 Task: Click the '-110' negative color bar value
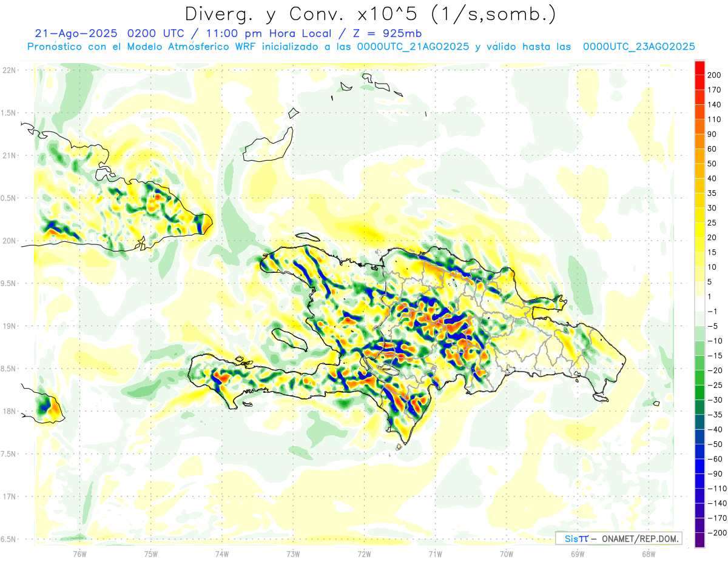click(717, 489)
